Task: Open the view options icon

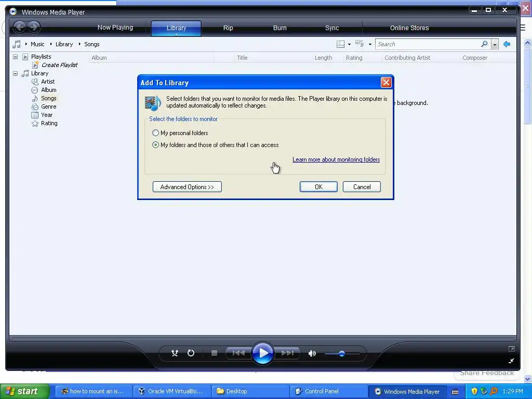Action: click(x=360, y=44)
